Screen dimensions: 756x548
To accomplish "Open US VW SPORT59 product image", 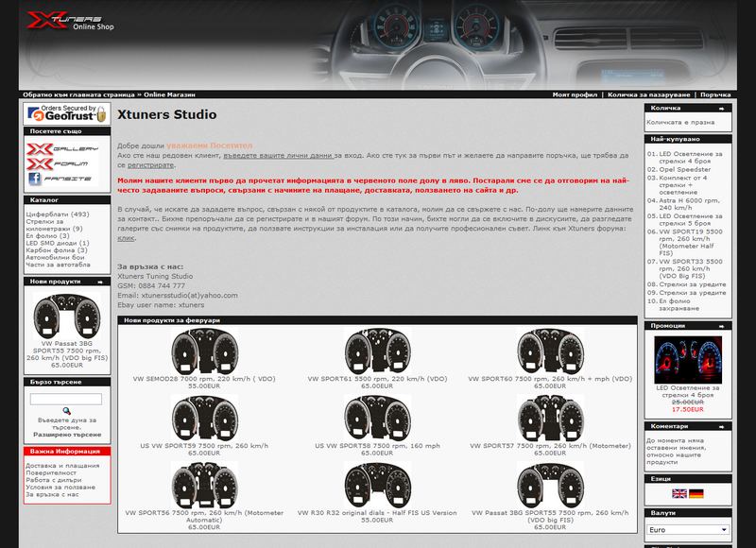I will (x=204, y=418).
